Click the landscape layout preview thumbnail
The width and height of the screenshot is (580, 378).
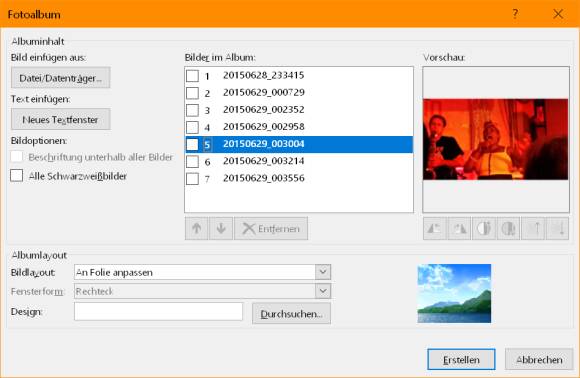[454, 293]
